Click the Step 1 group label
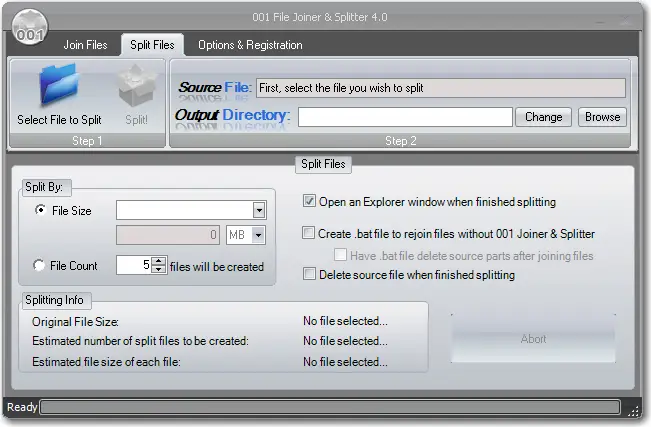 (87, 141)
